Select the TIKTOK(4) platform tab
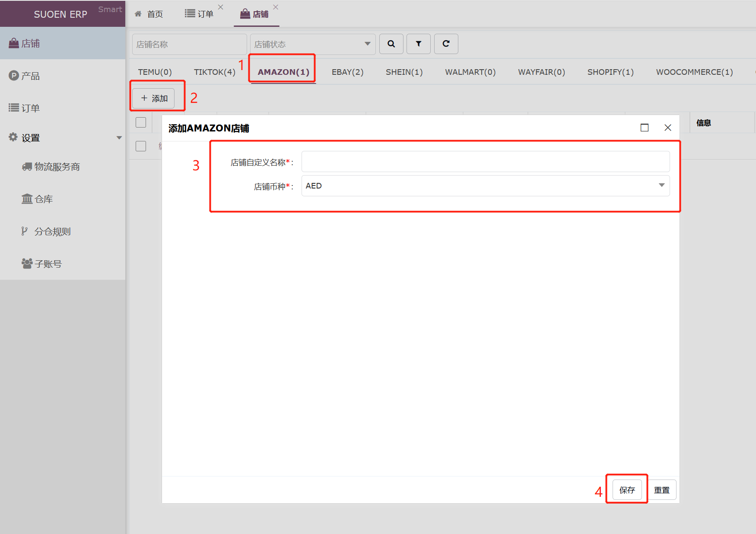 coord(215,72)
